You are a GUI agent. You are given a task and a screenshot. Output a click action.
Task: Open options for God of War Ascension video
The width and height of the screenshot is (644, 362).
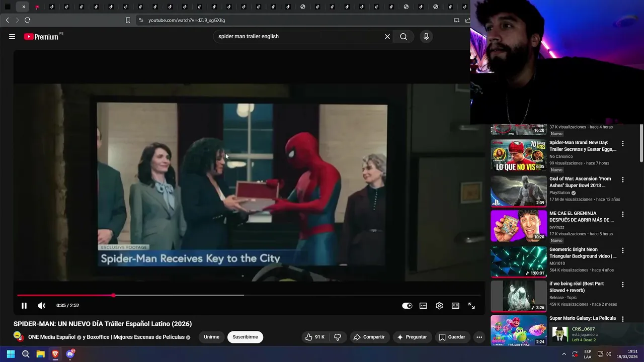pyautogui.click(x=622, y=179)
